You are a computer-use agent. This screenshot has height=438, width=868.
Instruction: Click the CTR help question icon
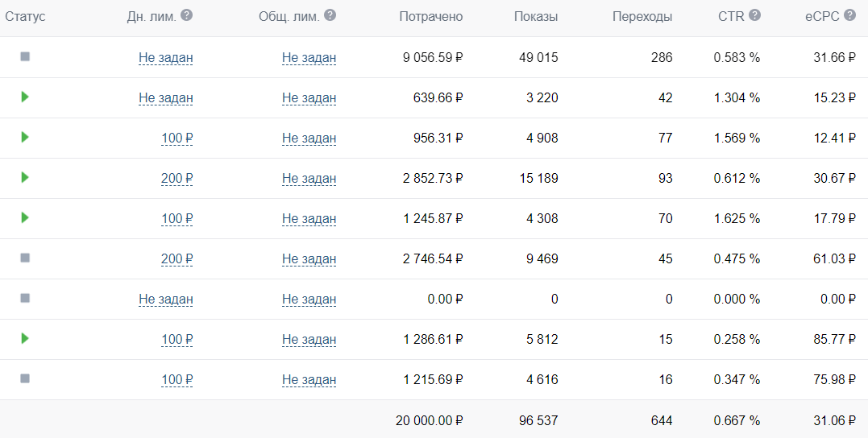point(754,15)
